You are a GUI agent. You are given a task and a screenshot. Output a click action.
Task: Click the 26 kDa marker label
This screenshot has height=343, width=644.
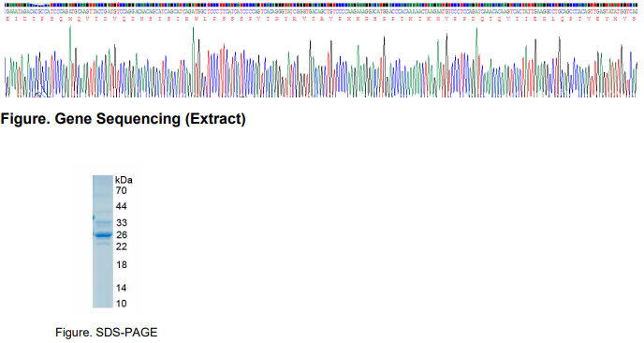[x=122, y=235]
